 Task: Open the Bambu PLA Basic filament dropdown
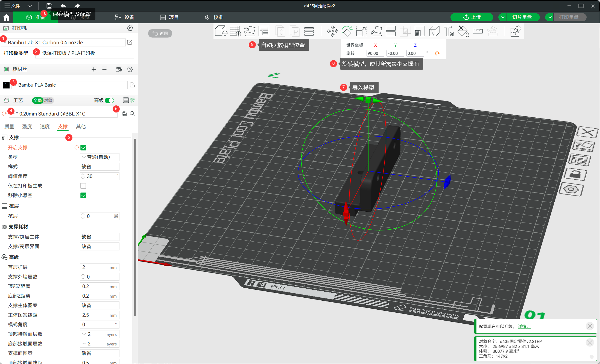click(69, 85)
